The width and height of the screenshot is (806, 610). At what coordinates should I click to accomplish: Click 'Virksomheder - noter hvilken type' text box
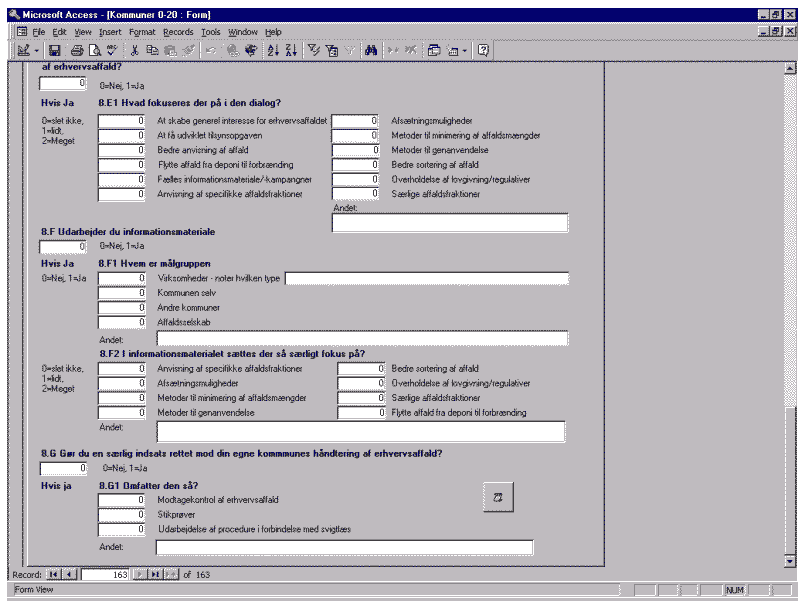pyautogui.click(x=427, y=279)
